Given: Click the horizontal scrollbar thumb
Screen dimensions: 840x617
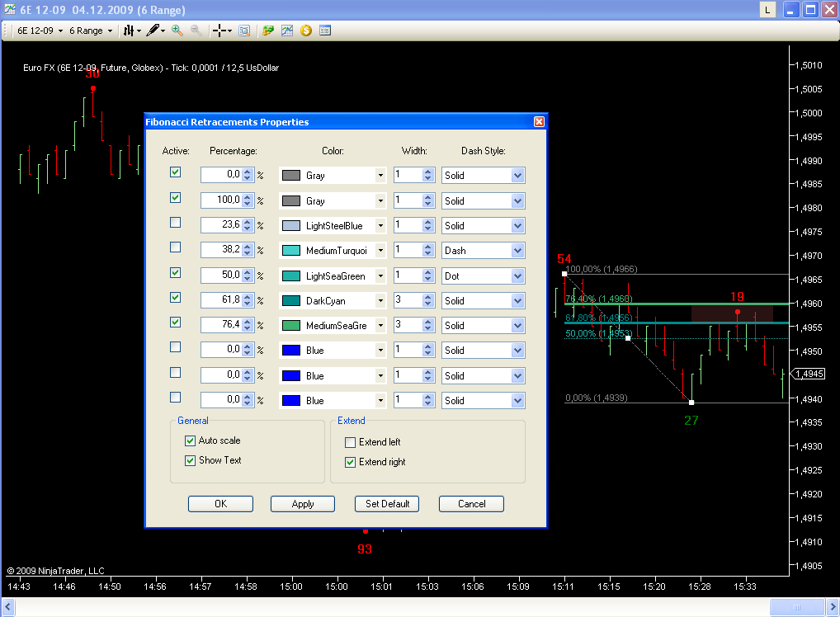Looking at the screenshot, I should (796, 607).
